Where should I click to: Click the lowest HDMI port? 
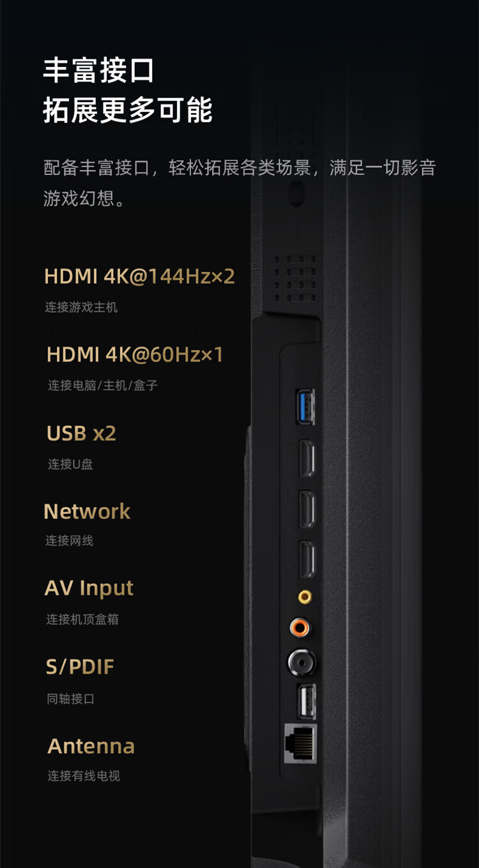pos(307,560)
